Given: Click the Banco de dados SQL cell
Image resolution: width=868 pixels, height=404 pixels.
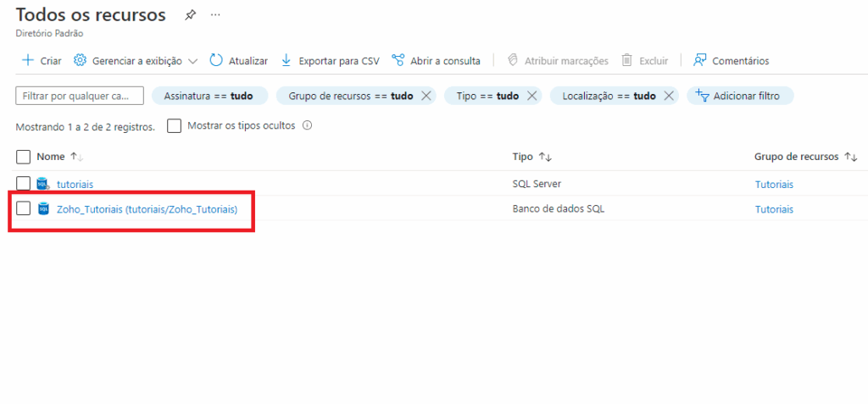Looking at the screenshot, I should 559,208.
